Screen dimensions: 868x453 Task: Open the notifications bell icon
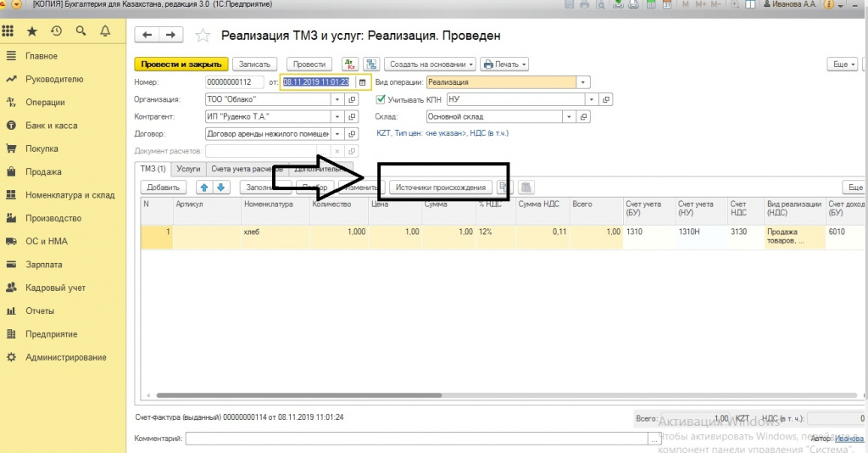click(x=105, y=31)
